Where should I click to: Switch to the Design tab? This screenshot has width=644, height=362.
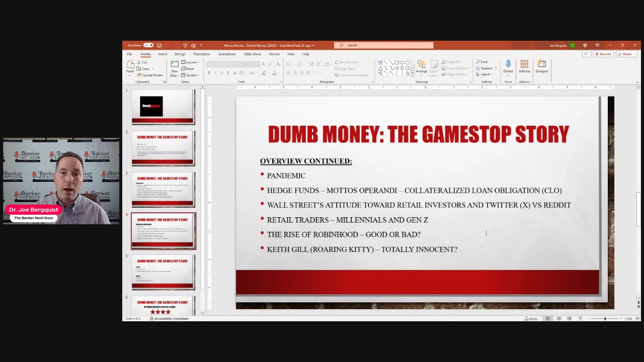pos(180,54)
